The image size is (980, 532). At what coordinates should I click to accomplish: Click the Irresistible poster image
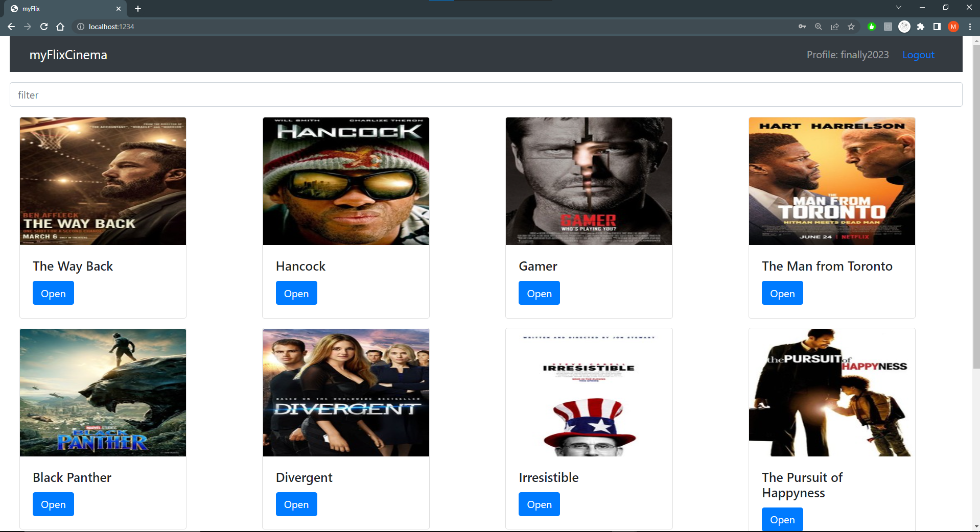(589, 393)
